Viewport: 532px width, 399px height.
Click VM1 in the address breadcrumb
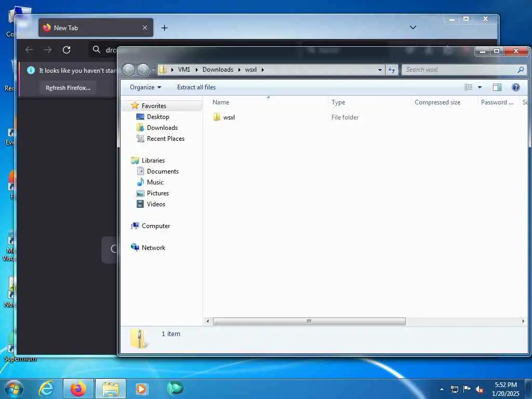[x=184, y=70]
